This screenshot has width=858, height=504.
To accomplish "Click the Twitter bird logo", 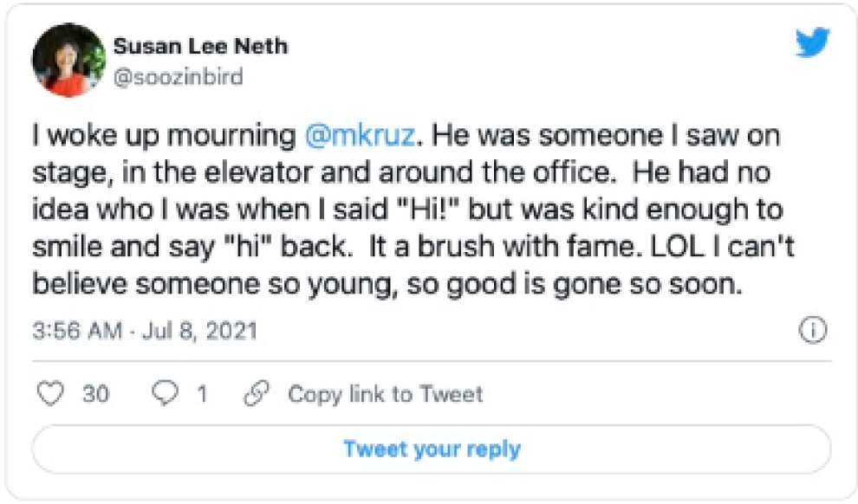I will pyautogui.click(x=812, y=43).
